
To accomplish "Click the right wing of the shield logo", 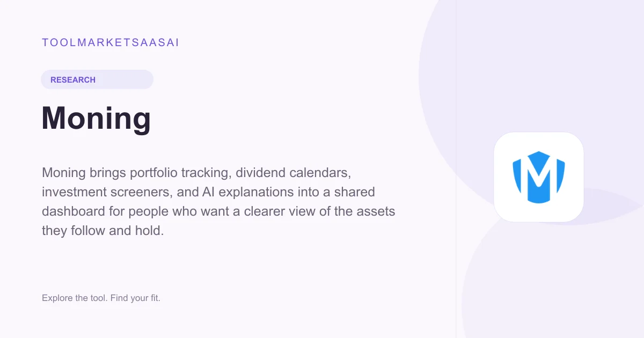I will 560,174.
